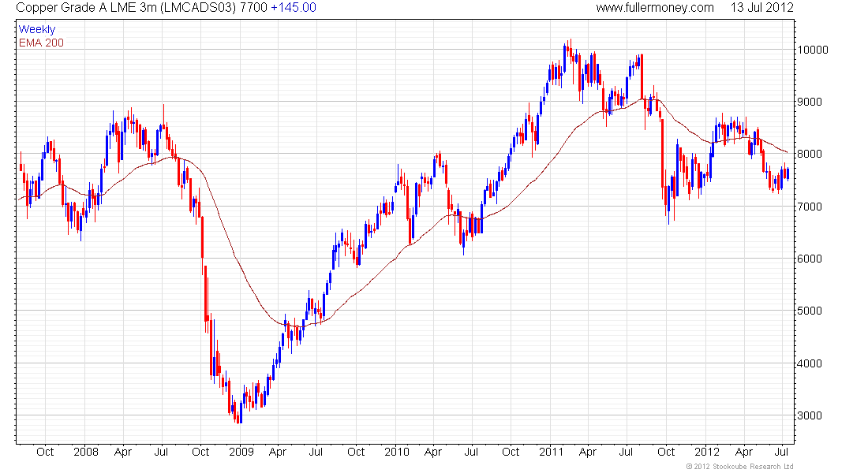
Task: Click the Oct label just before 2010
Action: coord(356,452)
